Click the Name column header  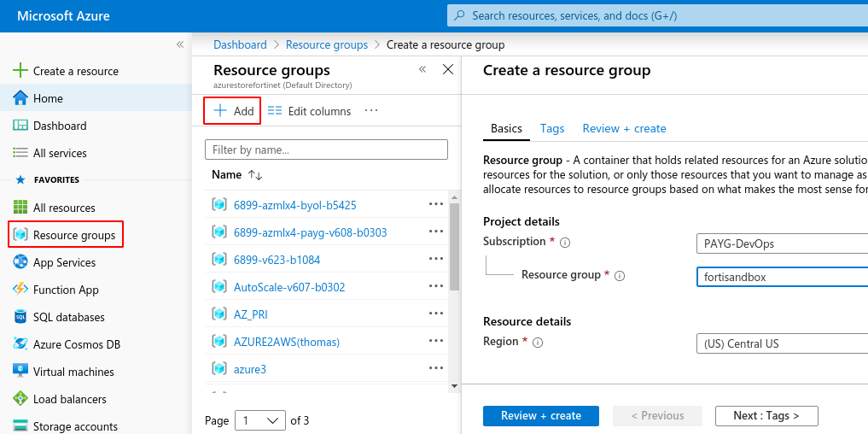226,174
